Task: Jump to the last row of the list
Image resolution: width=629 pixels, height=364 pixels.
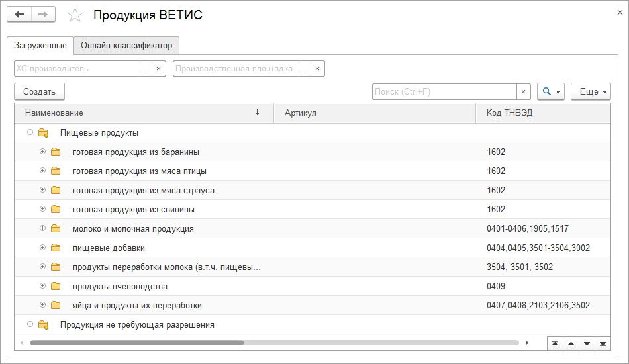Action: coord(603,343)
